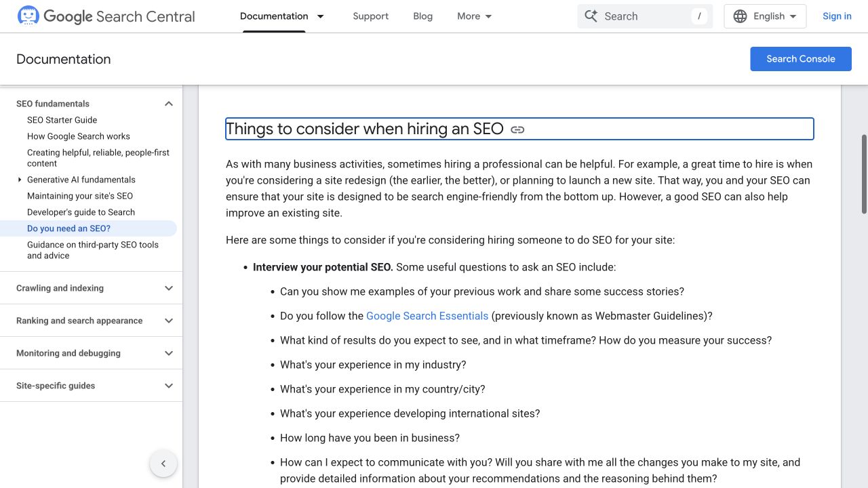
Task: Click "What's your experience developing international sites?"
Action: [410, 413]
